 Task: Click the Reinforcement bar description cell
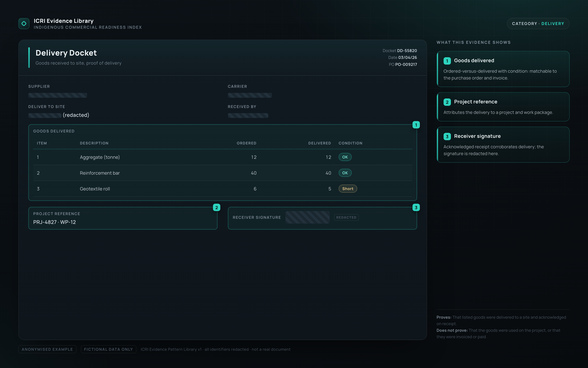tap(100, 173)
